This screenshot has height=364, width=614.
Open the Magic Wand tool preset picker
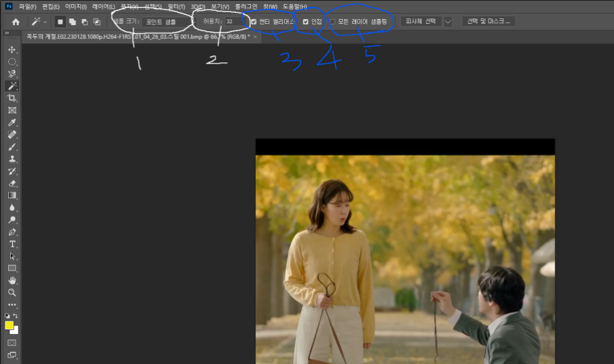[39, 22]
